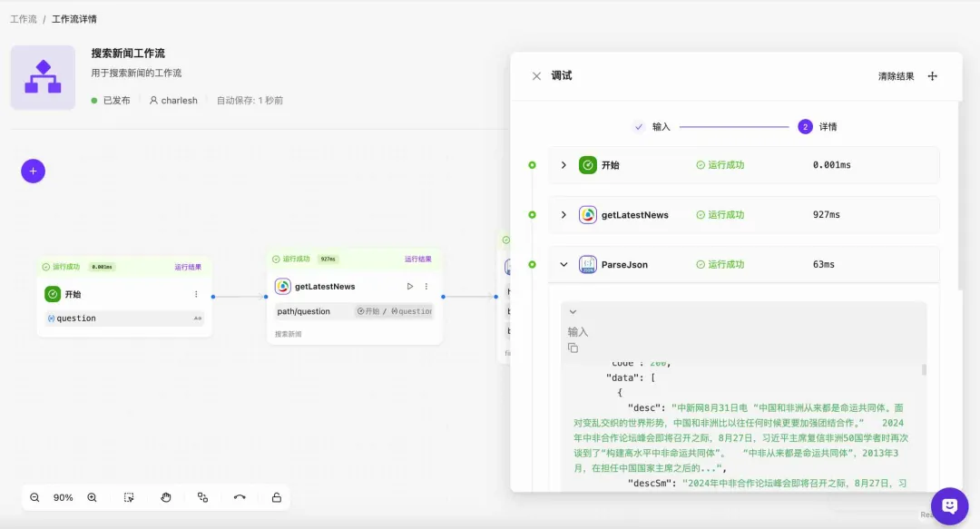Click the JSON viewer scrollbar
This screenshot has height=529, width=980.
tap(924, 369)
